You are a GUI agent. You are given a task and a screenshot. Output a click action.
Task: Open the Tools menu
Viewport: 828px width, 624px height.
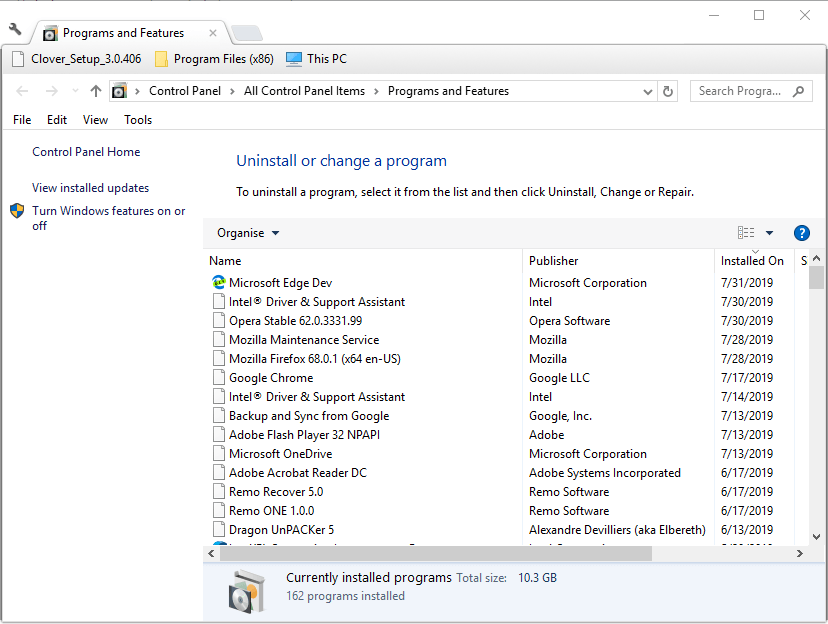138,120
